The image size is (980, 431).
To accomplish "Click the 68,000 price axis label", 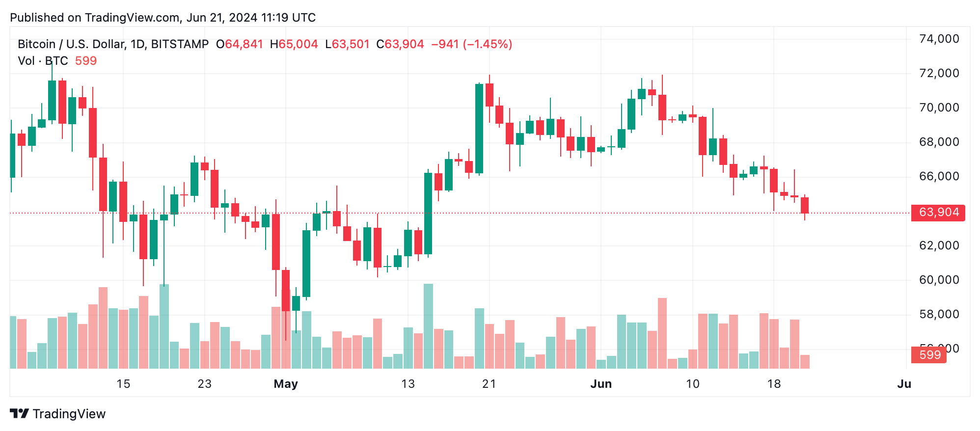I will pos(939,142).
